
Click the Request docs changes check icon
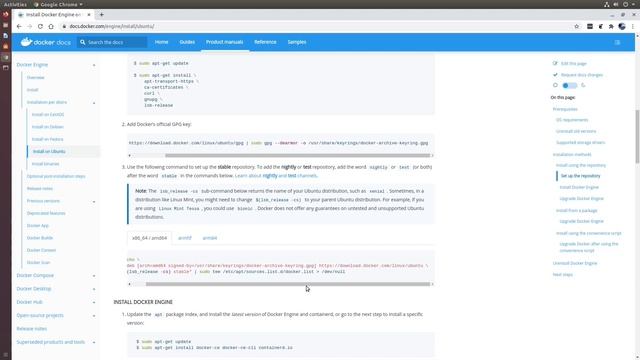(555, 75)
